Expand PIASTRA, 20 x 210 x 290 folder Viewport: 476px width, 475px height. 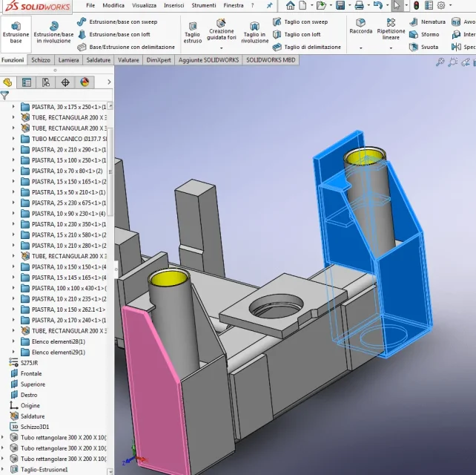point(13,149)
